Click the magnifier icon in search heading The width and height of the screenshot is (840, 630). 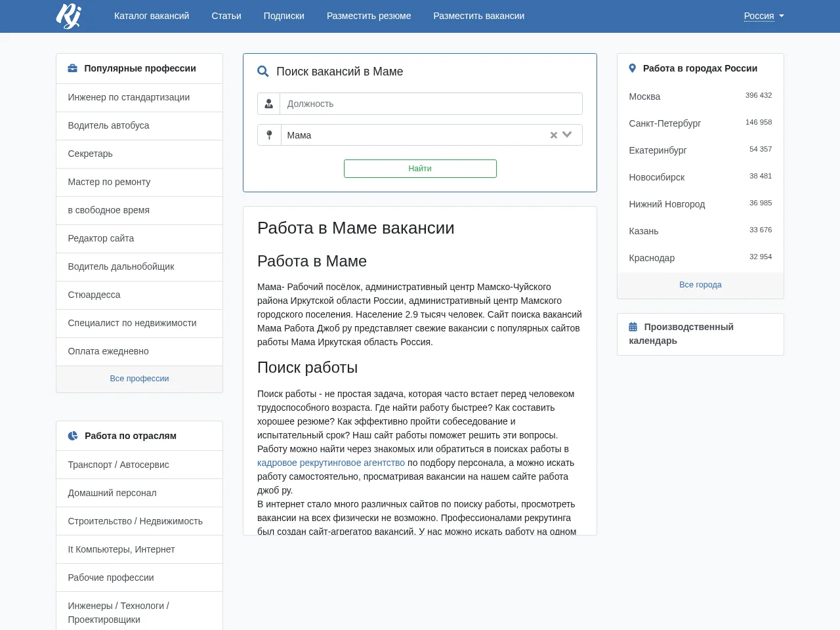[x=263, y=72]
